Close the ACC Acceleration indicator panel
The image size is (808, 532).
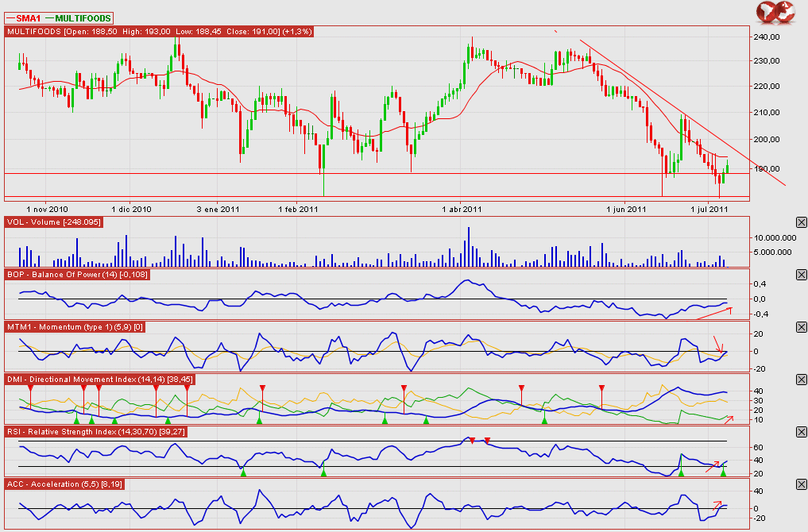[801, 484]
